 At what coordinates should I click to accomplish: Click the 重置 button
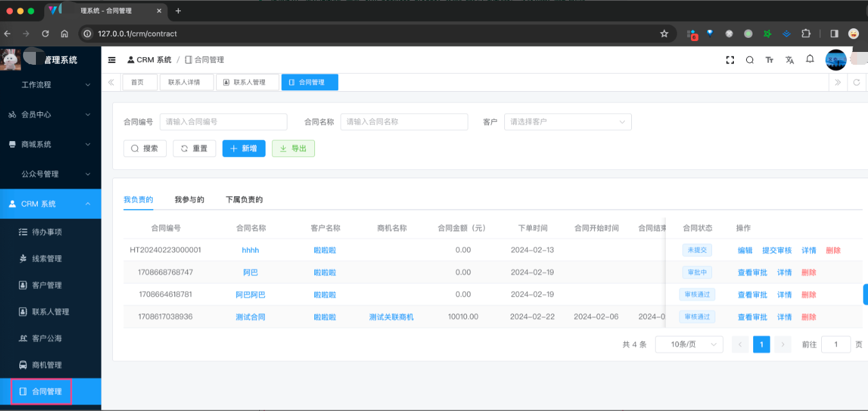(x=194, y=148)
